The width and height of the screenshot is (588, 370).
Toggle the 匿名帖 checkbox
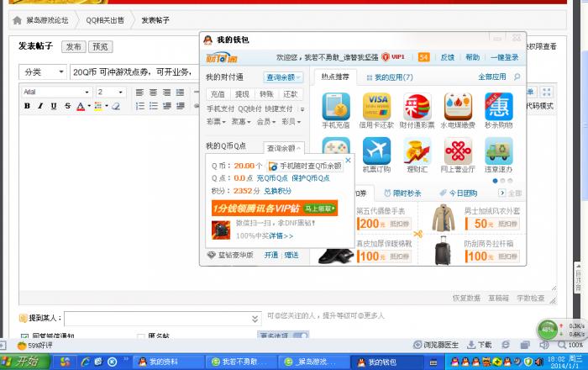point(141,336)
